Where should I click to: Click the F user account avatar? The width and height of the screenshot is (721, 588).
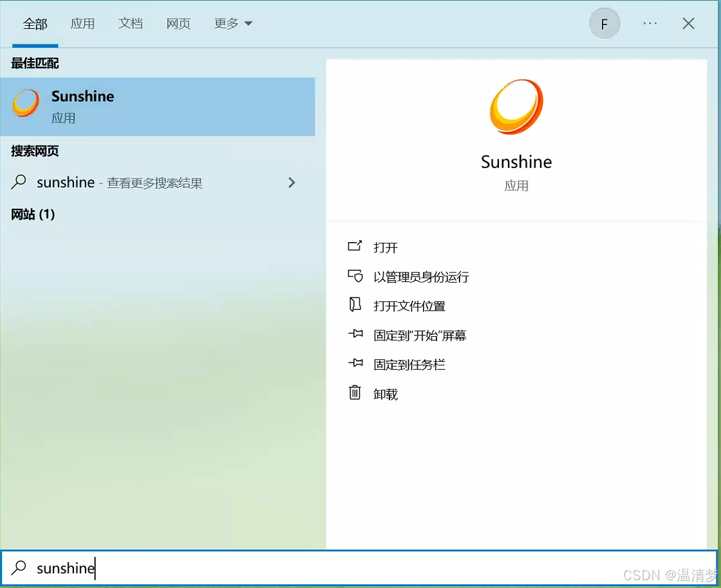604,23
